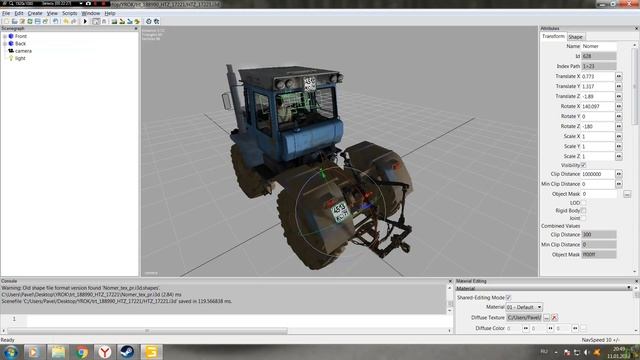Click the Object Mask ellipsis button
Viewport: 640px width, 360px height.
point(627,194)
